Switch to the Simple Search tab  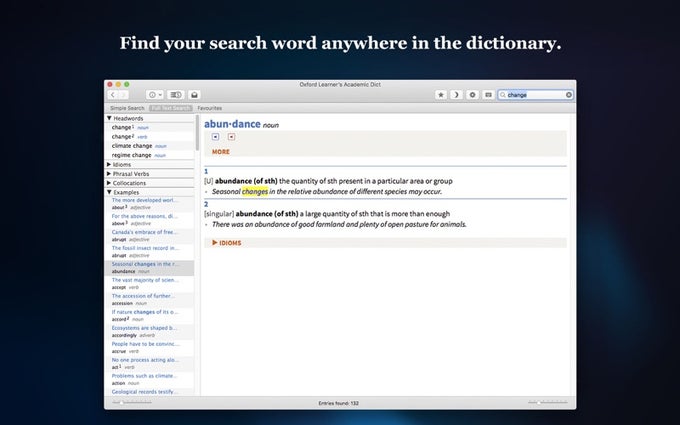coord(127,108)
